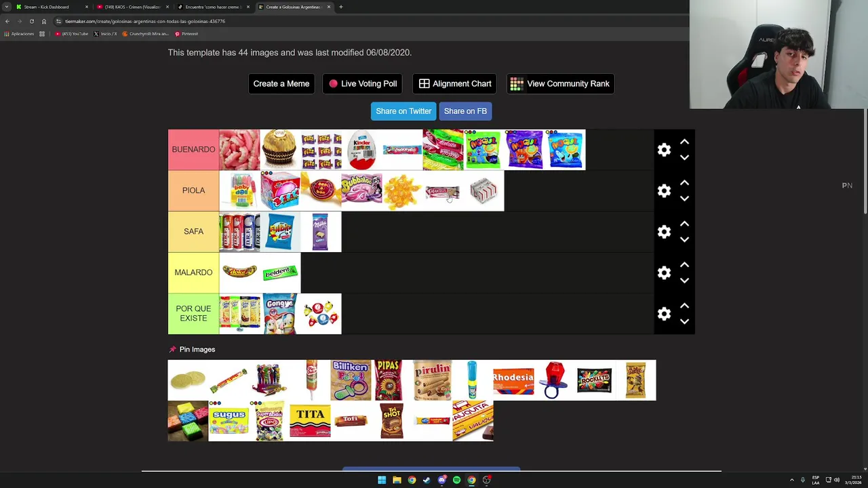Viewport: 868px width, 488px height.
Task: Click the browser reload icon
Action: click(31, 21)
